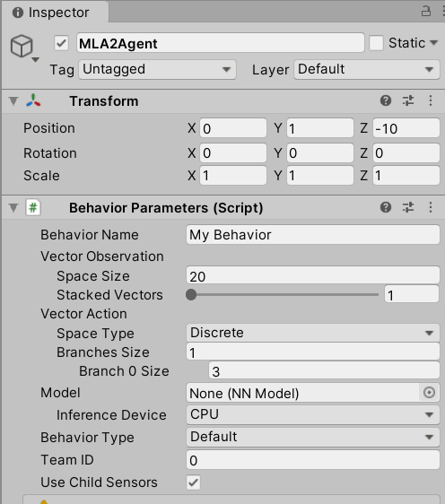Open Transform component help reference
The image size is (445, 504).
386,101
